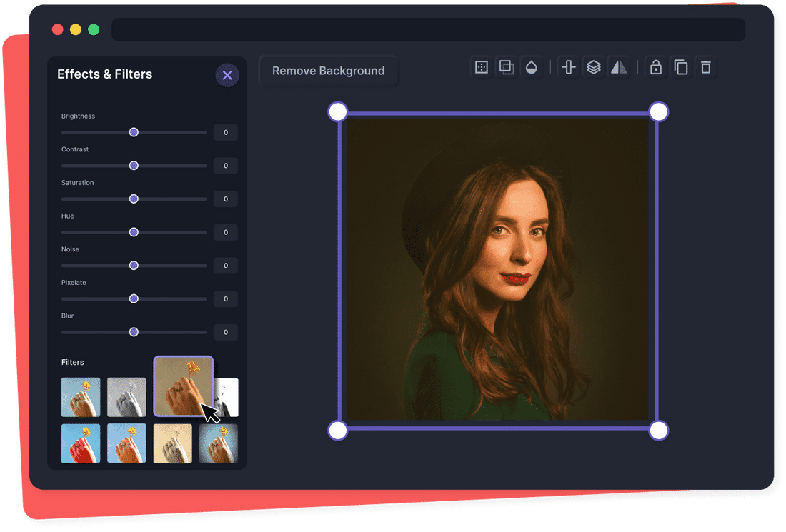The width and height of the screenshot is (786, 532).
Task: Click the Remove Background button
Action: (329, 71)
